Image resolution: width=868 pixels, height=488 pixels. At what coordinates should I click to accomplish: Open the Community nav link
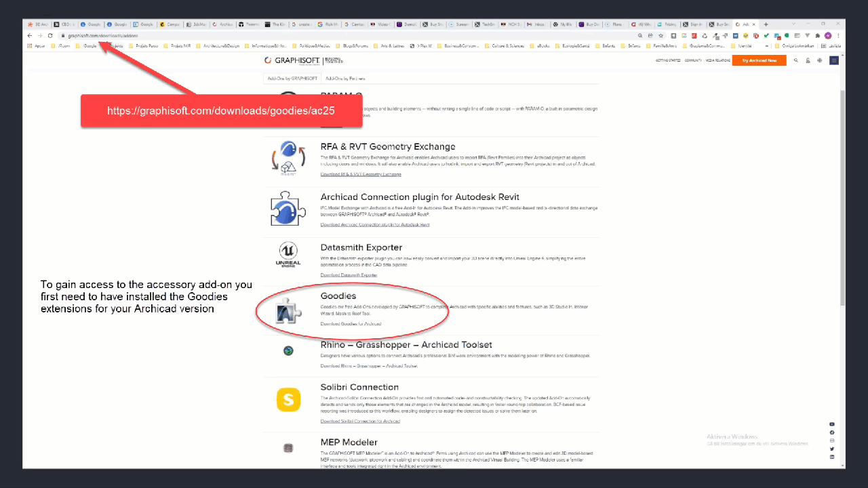point(693,60)
